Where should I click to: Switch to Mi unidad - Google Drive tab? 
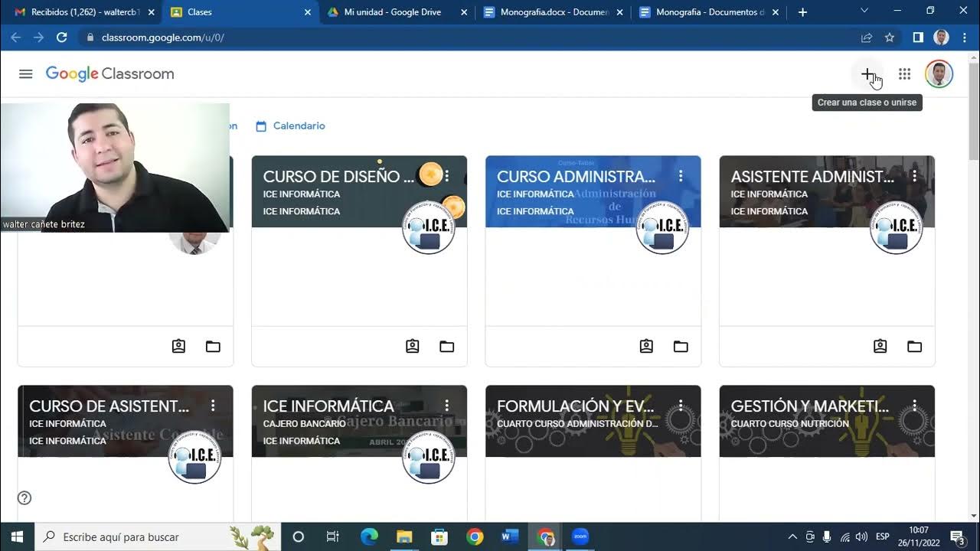(x=390, y=12)
